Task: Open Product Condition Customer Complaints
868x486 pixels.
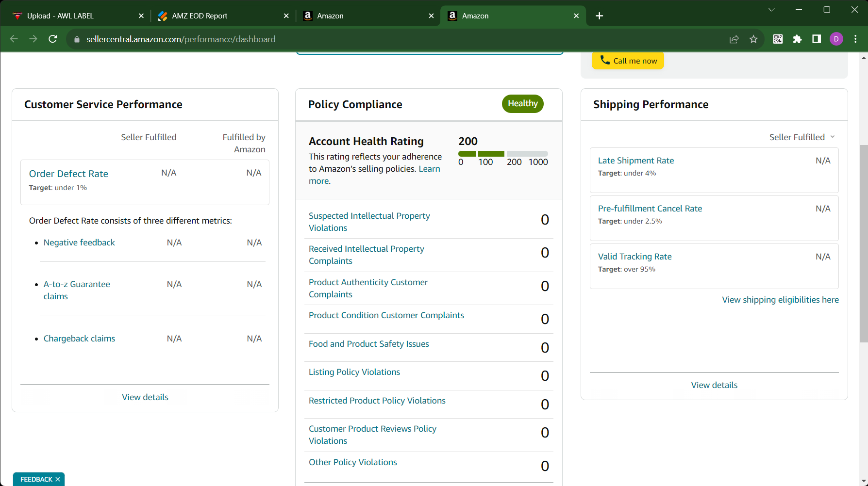Action: pos(386,315)
